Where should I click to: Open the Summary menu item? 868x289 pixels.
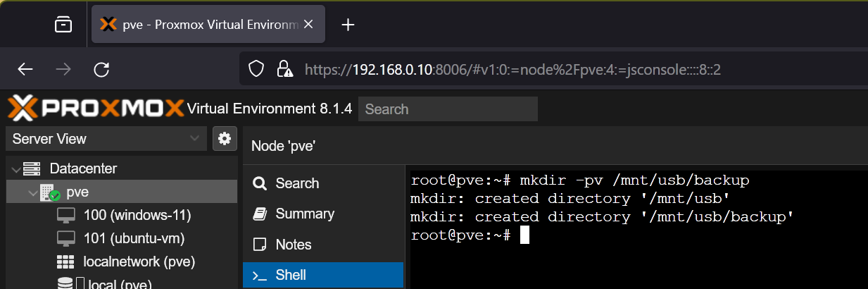click(x=323, y=214)
